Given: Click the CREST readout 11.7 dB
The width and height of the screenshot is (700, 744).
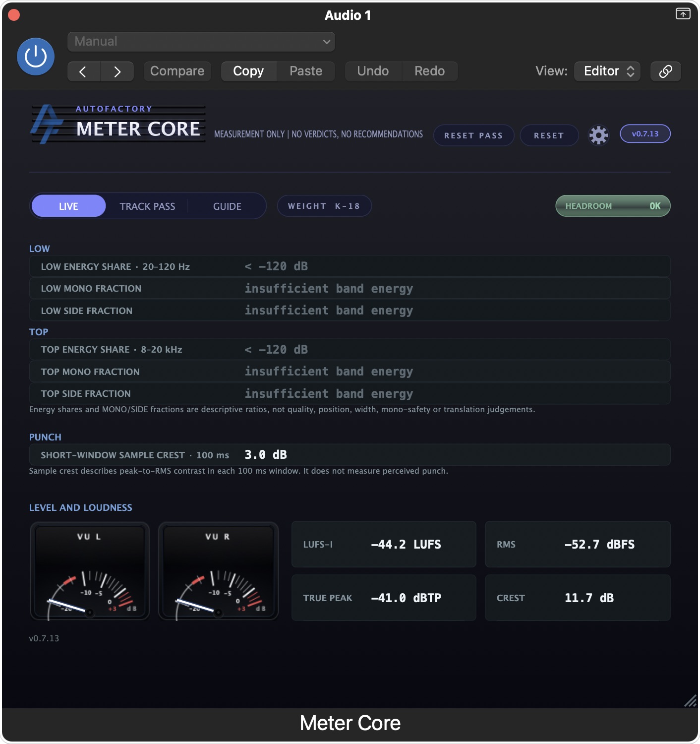Looking at the screenshot, I should point(578,598).
